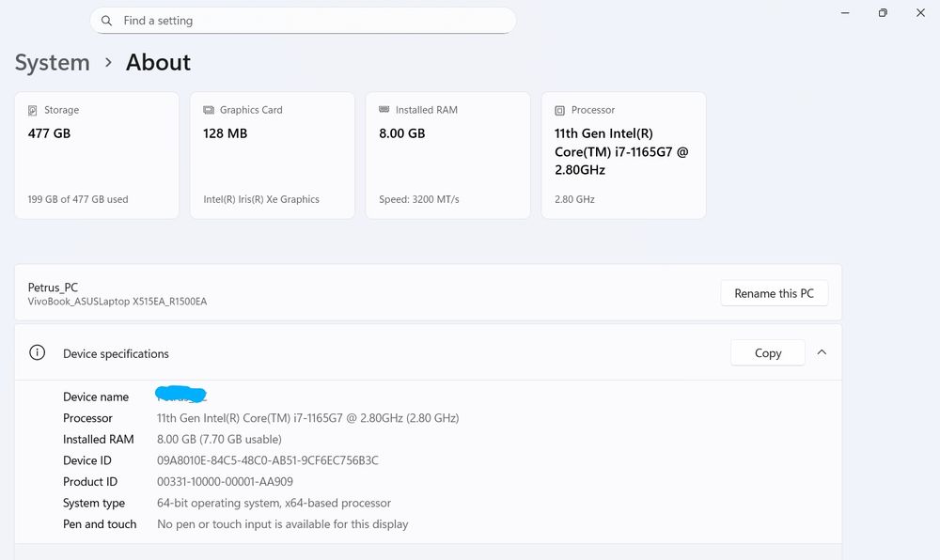Screen dimensions: 940x560
Task: Select VivoBook_ASUSLaptop X515EA_R1500EA model text
Action: (x=117, y=302)
